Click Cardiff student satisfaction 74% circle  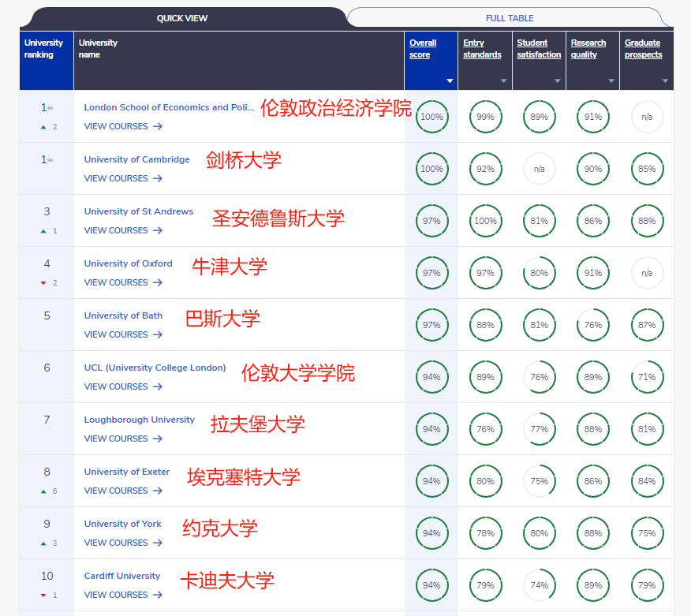(540, 585)
